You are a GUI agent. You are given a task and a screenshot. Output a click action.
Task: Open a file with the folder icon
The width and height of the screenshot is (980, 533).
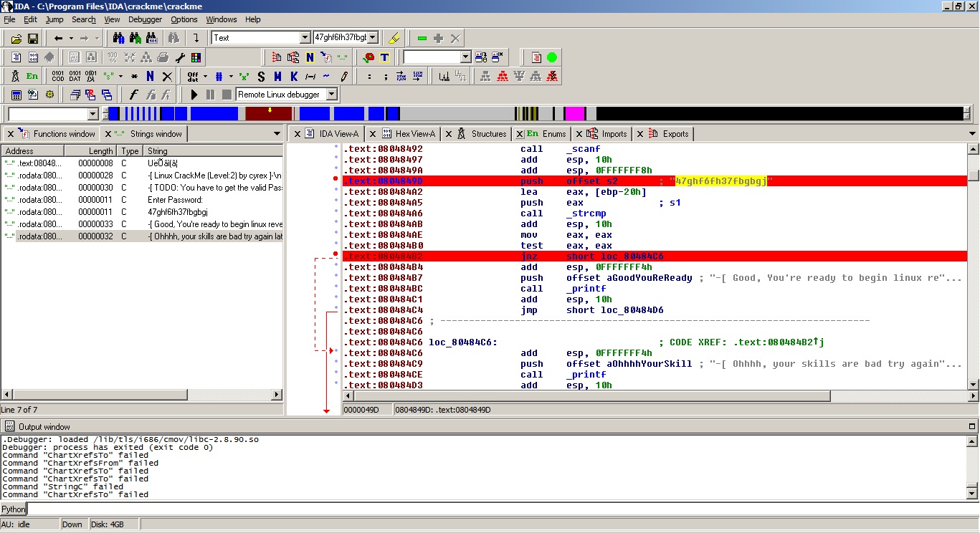point(16,38)
